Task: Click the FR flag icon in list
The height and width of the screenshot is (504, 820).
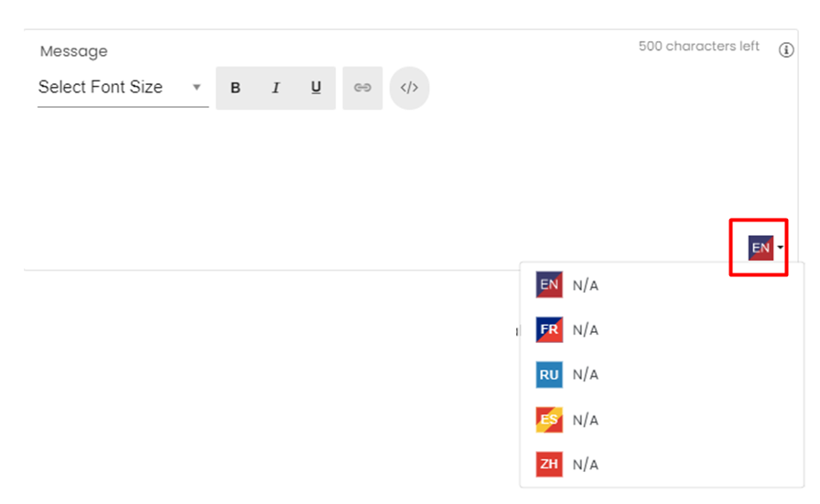Action: point(549,329)
